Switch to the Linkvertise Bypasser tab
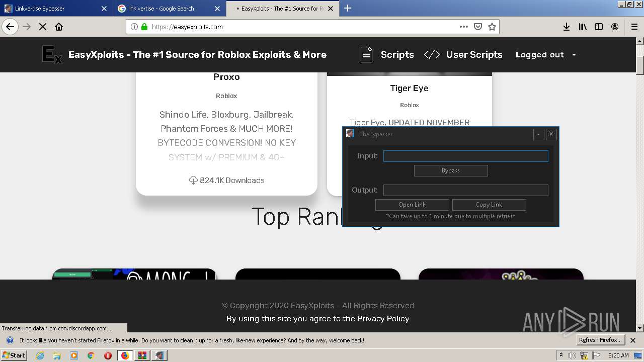 [x=56, y=8]
